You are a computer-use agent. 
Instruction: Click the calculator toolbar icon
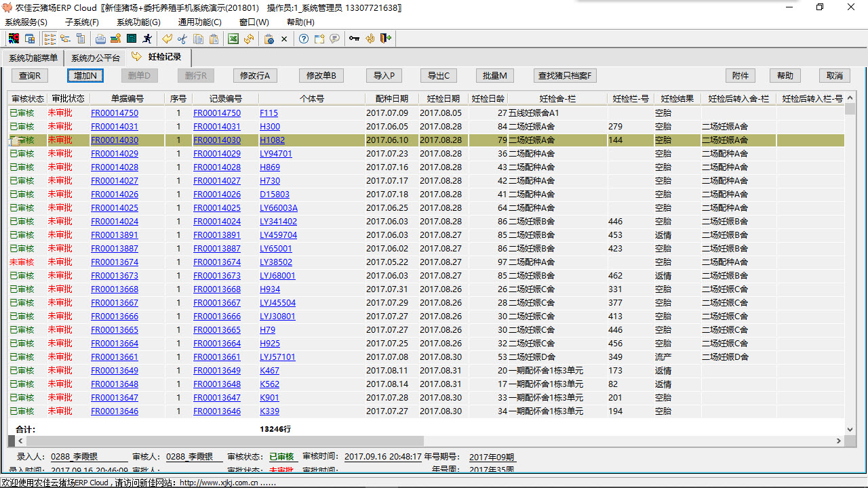(133, 39)
